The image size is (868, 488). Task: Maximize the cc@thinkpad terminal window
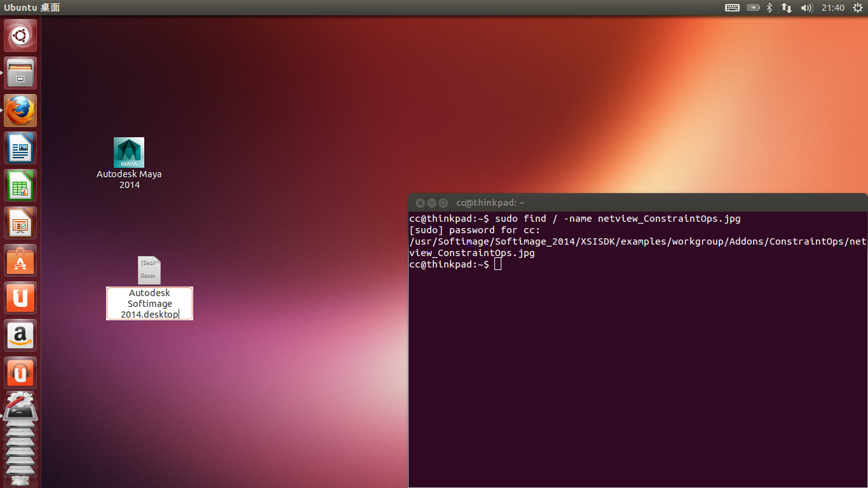pyautogui.click(x=444, y=203)
